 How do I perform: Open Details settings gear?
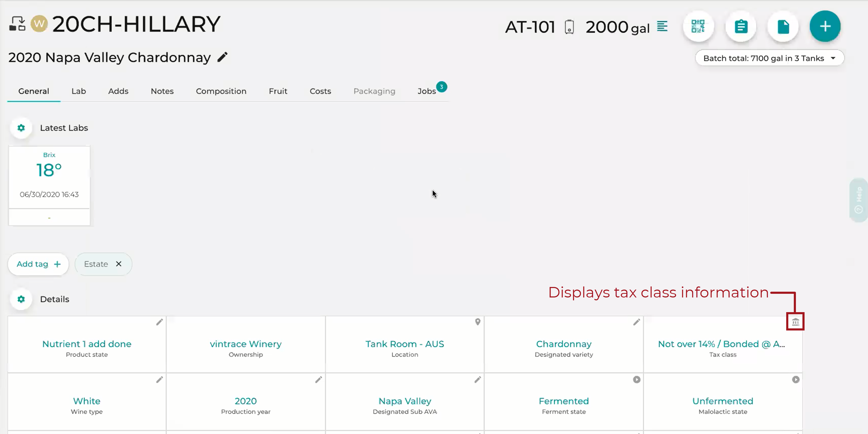[21, 299]
